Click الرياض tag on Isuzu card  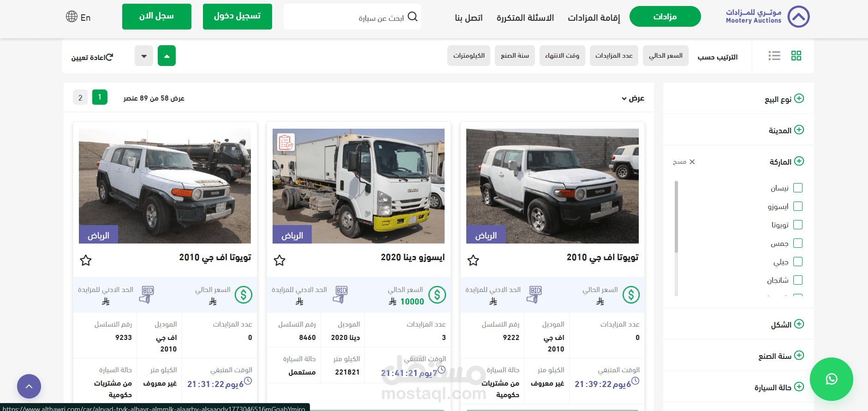[292, 235]
